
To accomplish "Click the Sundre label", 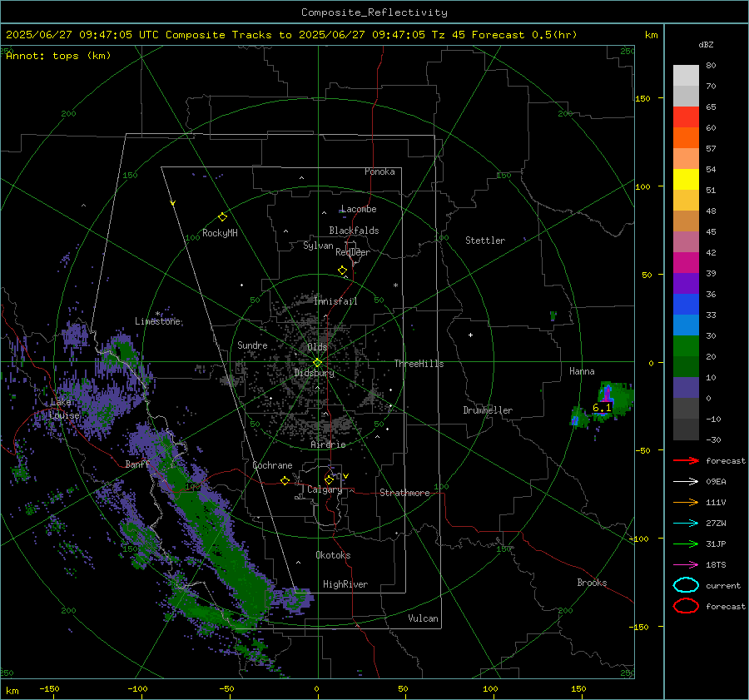I will [252, 345].
